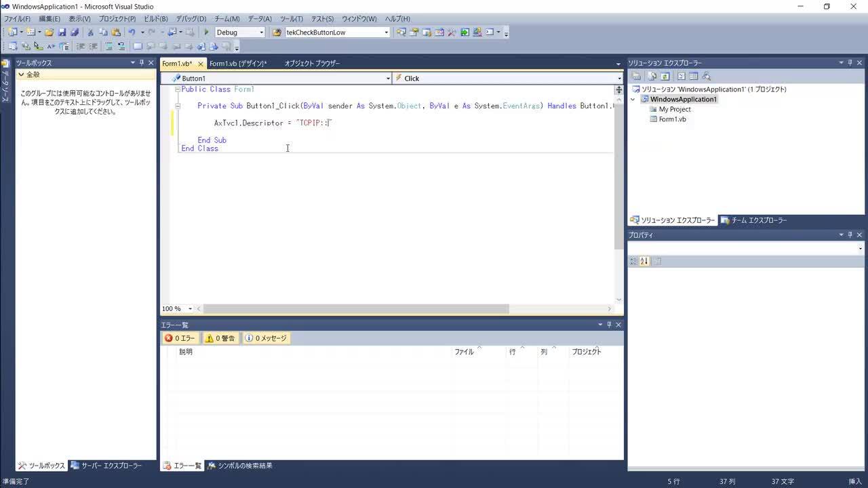Switch to the サーバー エクスプローラー tab
868x488 pixels.
tap(106, 466)
